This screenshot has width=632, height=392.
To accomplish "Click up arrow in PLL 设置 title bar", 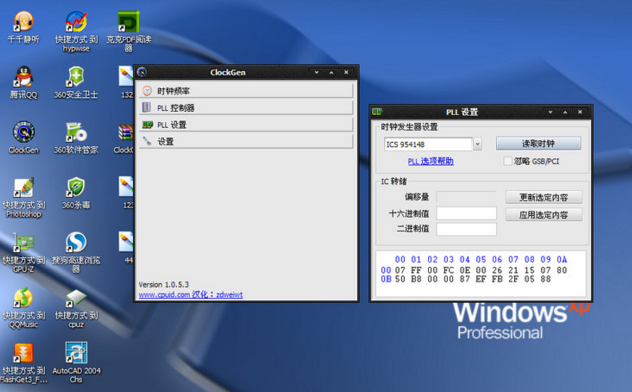I will tap(565, 112).
